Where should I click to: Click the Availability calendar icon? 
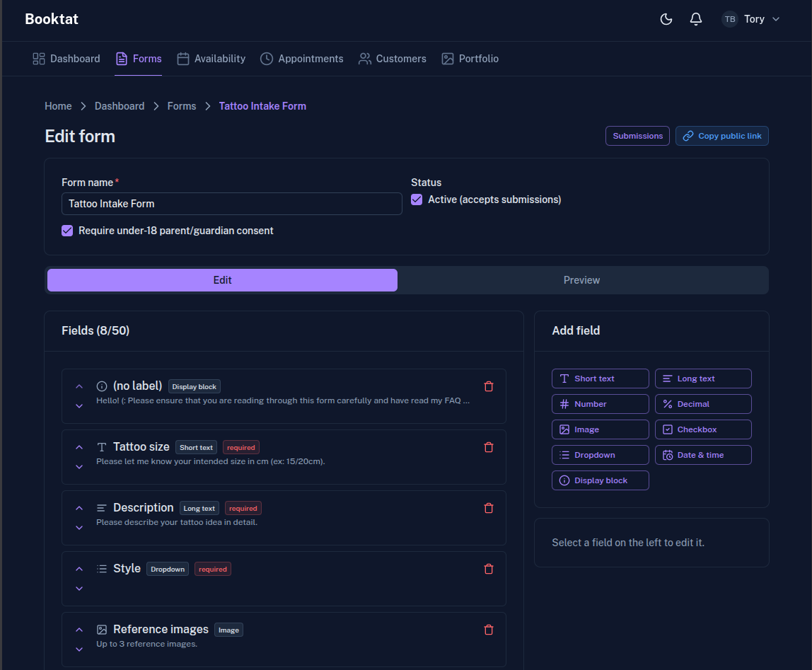coord(182,59)
